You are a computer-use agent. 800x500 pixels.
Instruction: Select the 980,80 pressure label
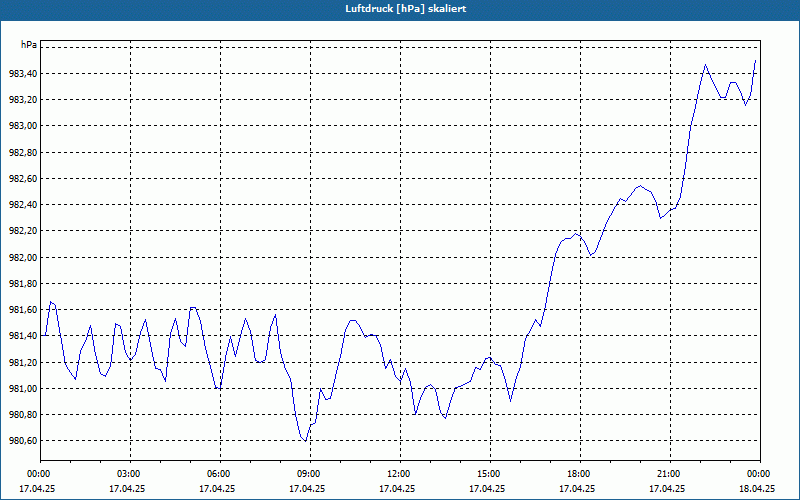click(23, 415)
